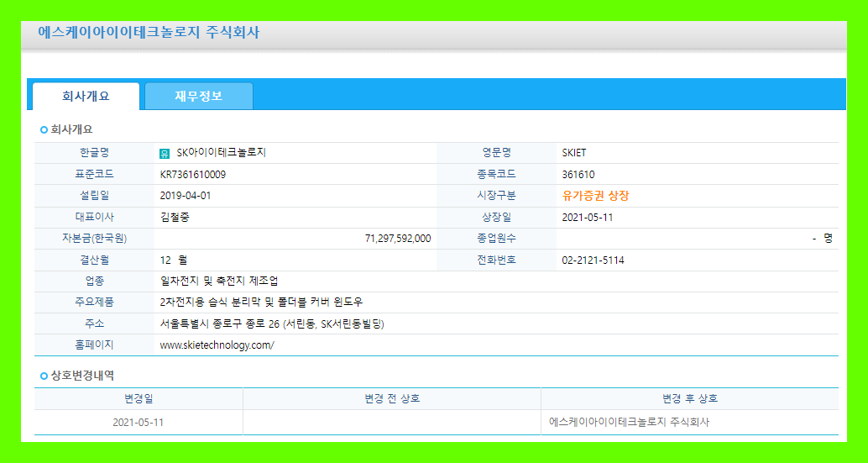Image resolution: width=868 pixels, height=463 pixels.
Task: Click the 종업원수 row label
Action: pyautogui.click(x=497, y=239)
